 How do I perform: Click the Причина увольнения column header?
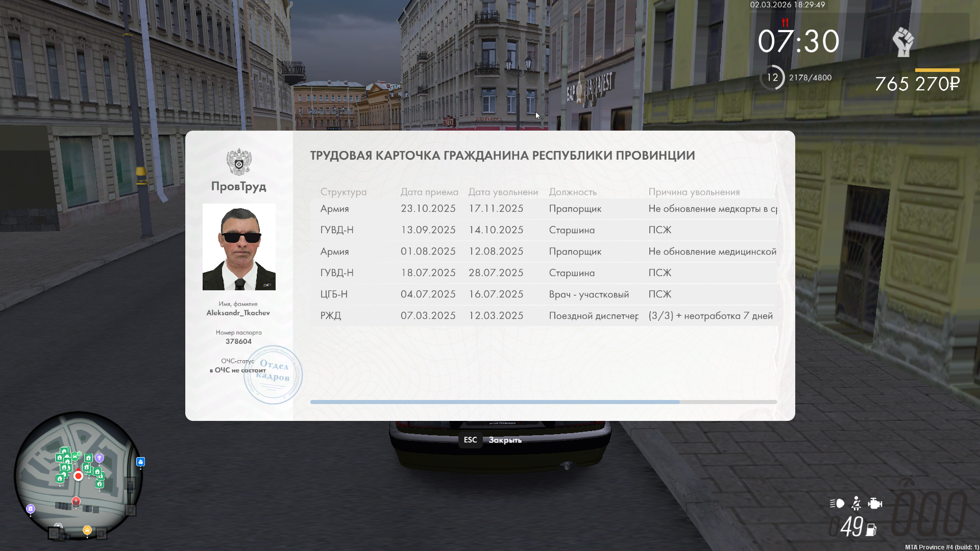694,192
